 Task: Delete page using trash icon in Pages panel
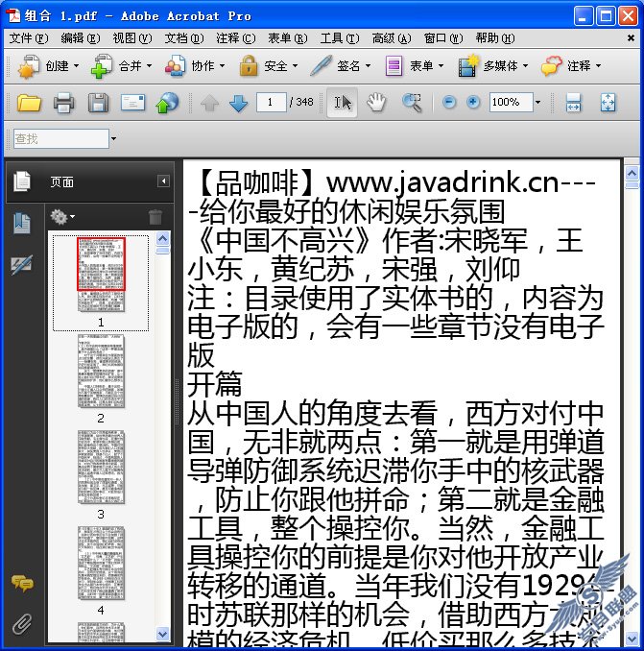click(x=155, y=217)
